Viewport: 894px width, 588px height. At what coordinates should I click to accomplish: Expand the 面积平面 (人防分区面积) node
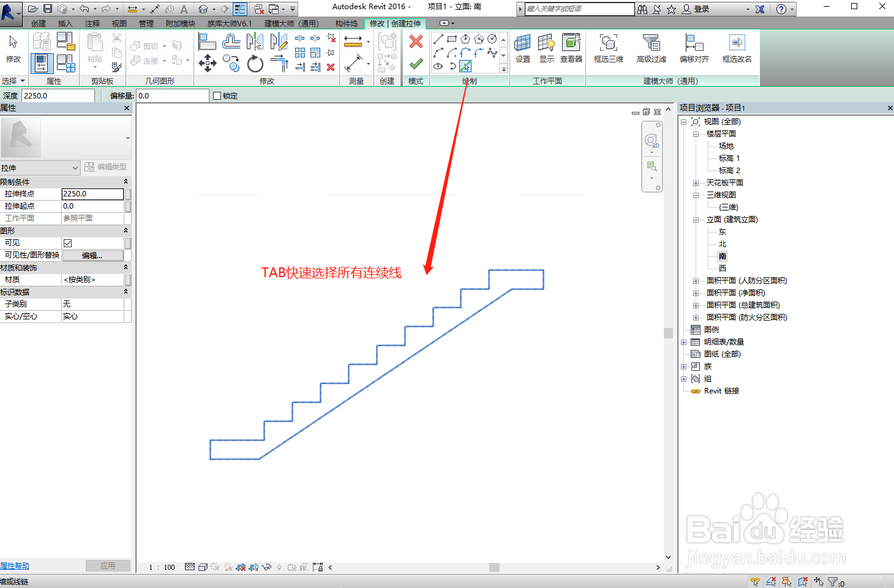[x=696, y=281]
